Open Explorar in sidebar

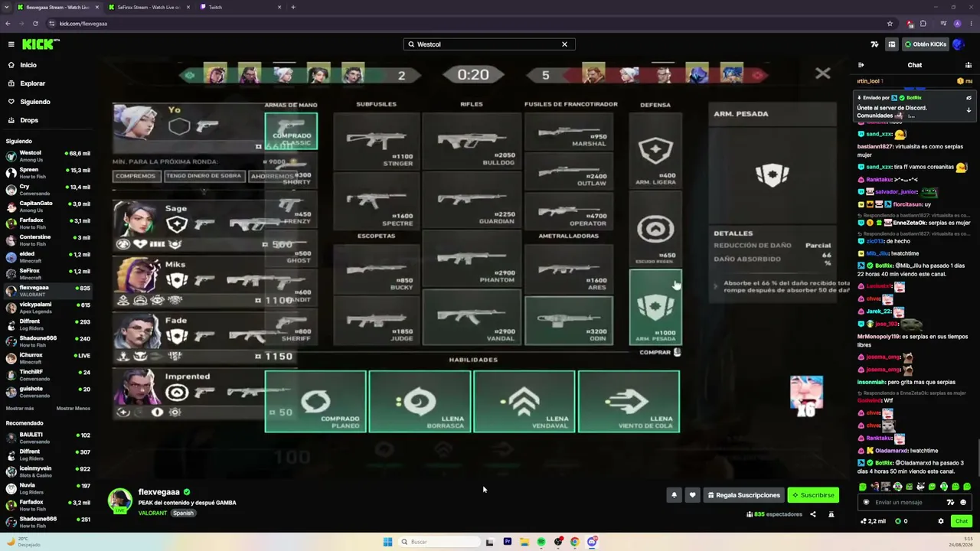pos(32,83)
